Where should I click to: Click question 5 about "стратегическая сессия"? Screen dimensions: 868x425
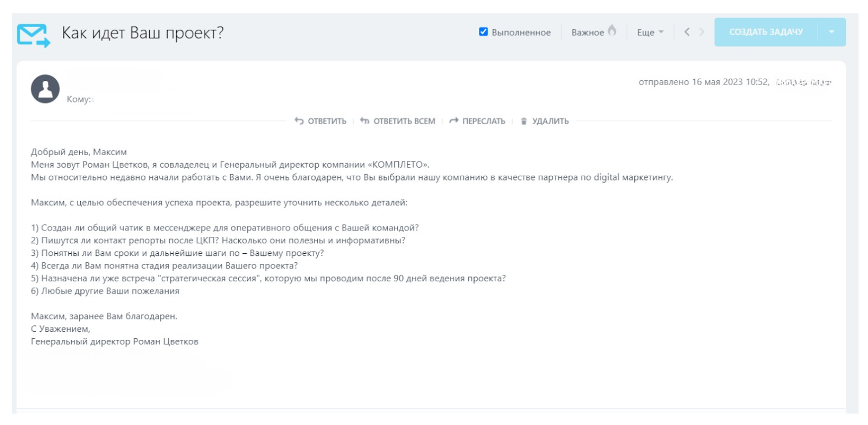(269, 278)
